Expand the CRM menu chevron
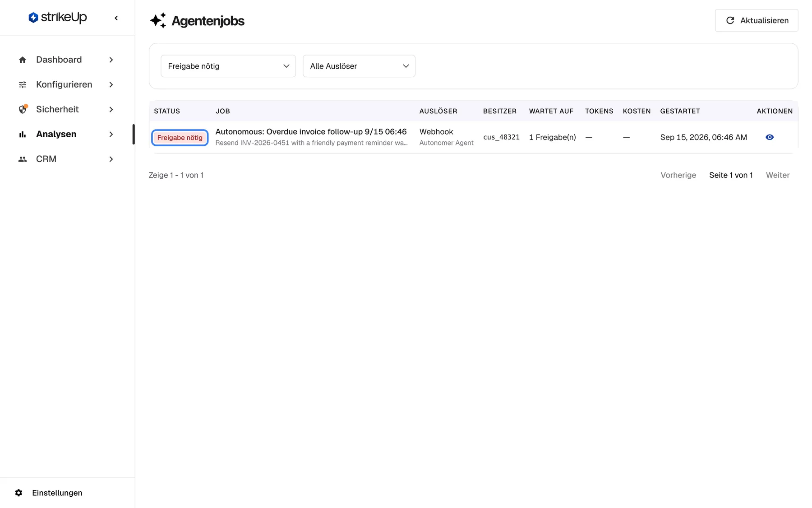Viewport: 812px width, 508px height. coord(111,159)
